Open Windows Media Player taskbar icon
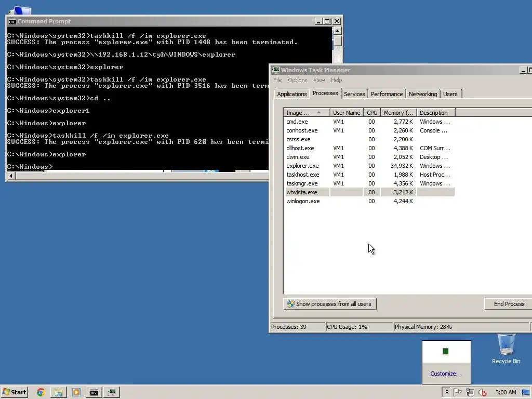Image resolution: width=532 pixels, height=399 pixels. [x=76, y=392]
